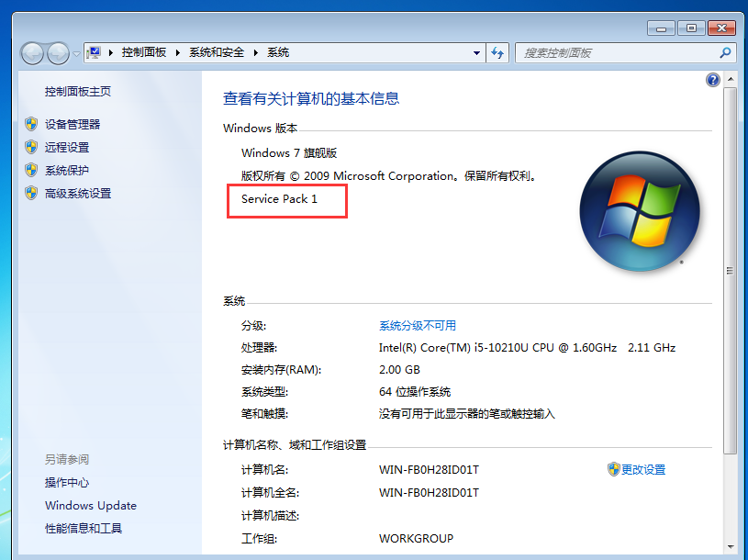Click the WORKGROUP value
Screen dimensions: 748x560
pos(416,538)
